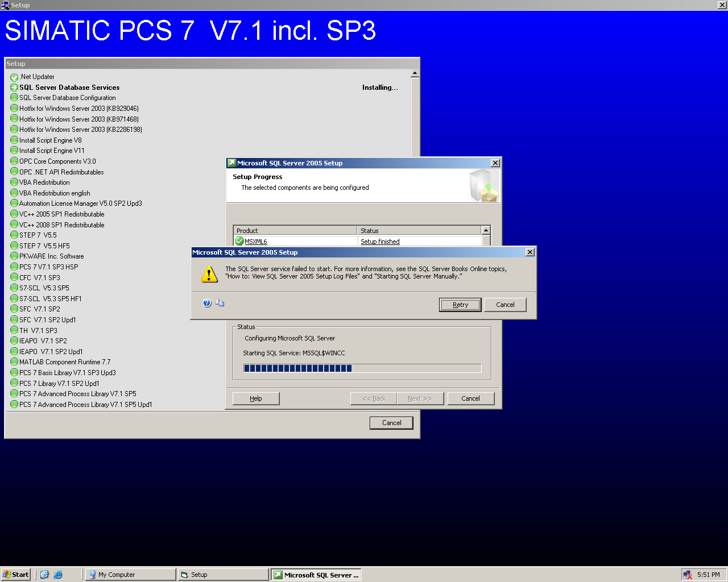Click Cancel in the SQL Server error dialog

[505, 305]
